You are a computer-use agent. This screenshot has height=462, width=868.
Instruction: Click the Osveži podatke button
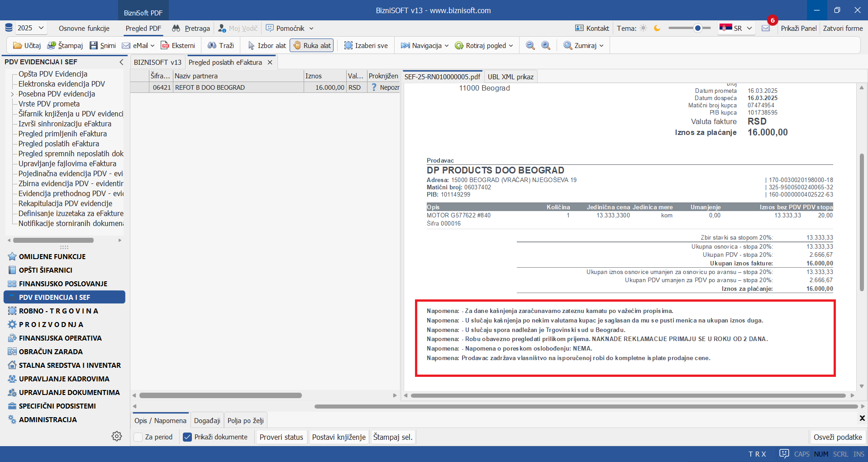tap(837, 437)
